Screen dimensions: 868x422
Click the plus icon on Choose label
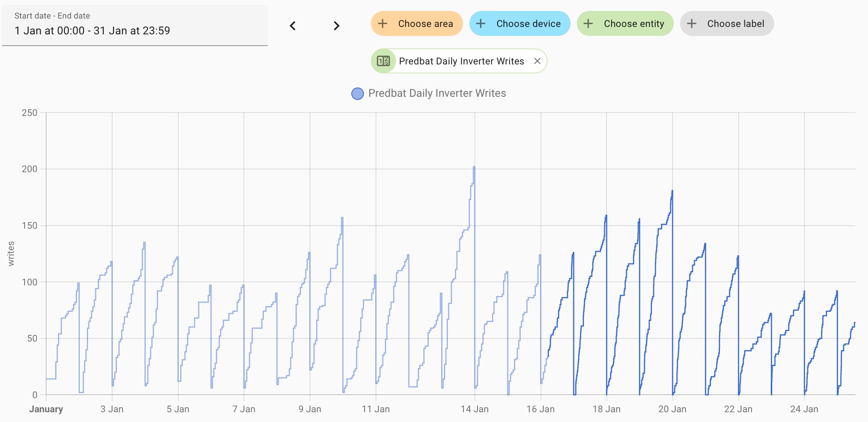pyautogui.click(x=692, y=23)
